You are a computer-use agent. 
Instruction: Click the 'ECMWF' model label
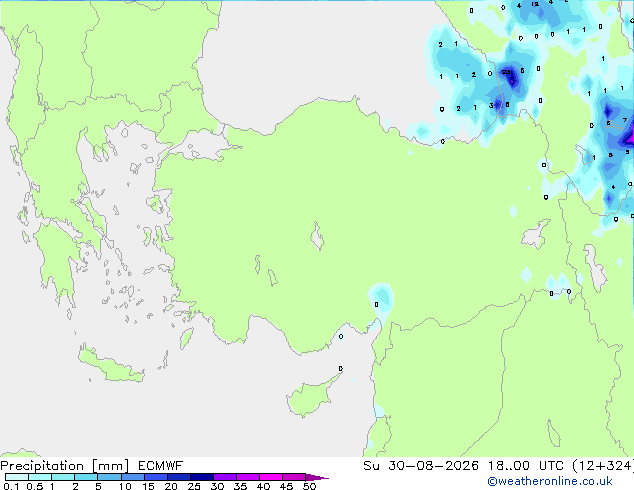(x=160, y=466)
